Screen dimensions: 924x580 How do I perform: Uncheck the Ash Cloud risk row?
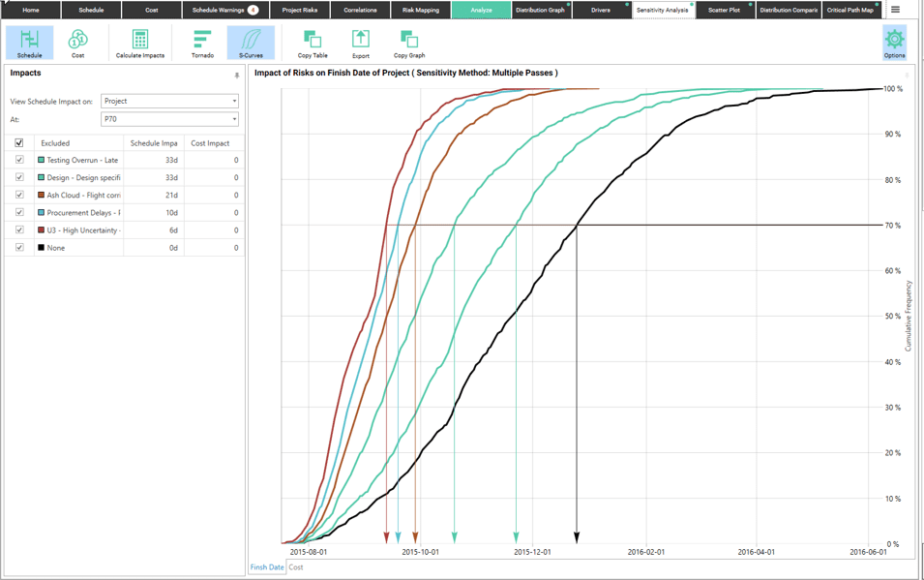pyautogui.click(x=17, y=195)
